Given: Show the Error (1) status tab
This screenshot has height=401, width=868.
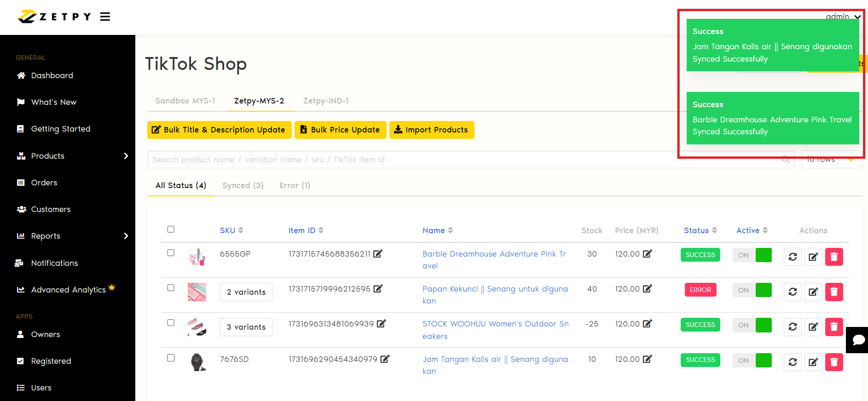Looking at the screenshot, I should [295, 185].
